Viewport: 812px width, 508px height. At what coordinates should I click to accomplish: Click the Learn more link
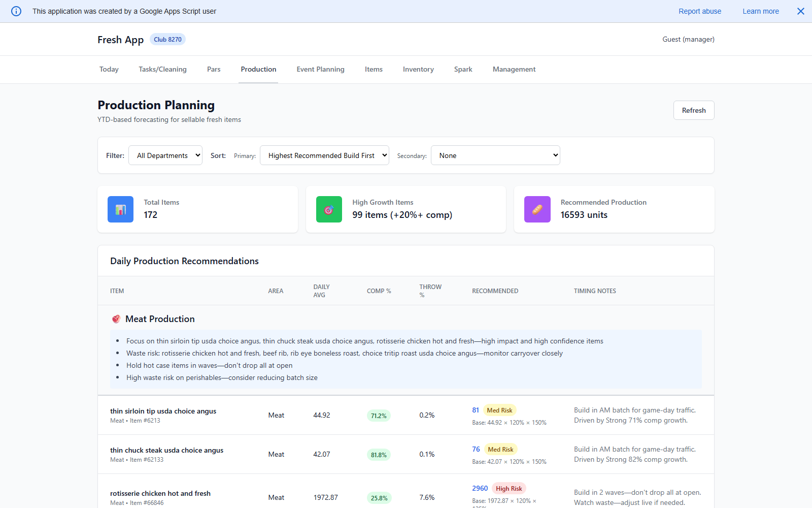pyautogui.click(x=760, y=11)
